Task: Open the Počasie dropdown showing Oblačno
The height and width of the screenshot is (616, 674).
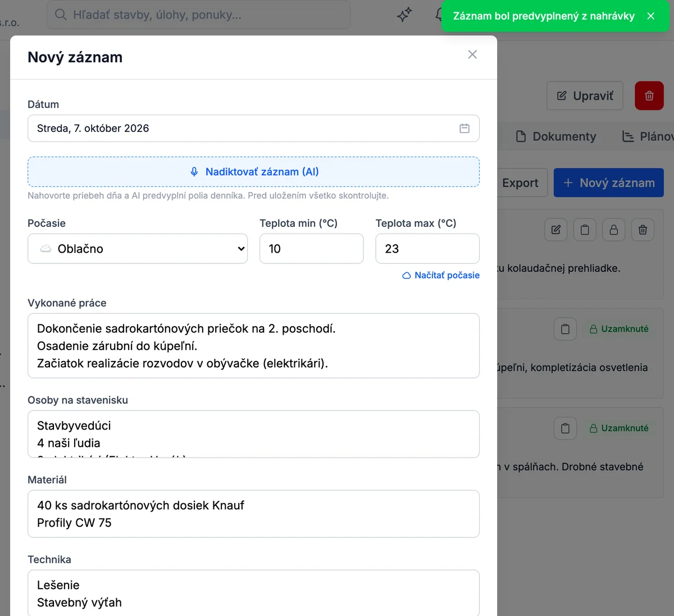Action: click(138, 249)
